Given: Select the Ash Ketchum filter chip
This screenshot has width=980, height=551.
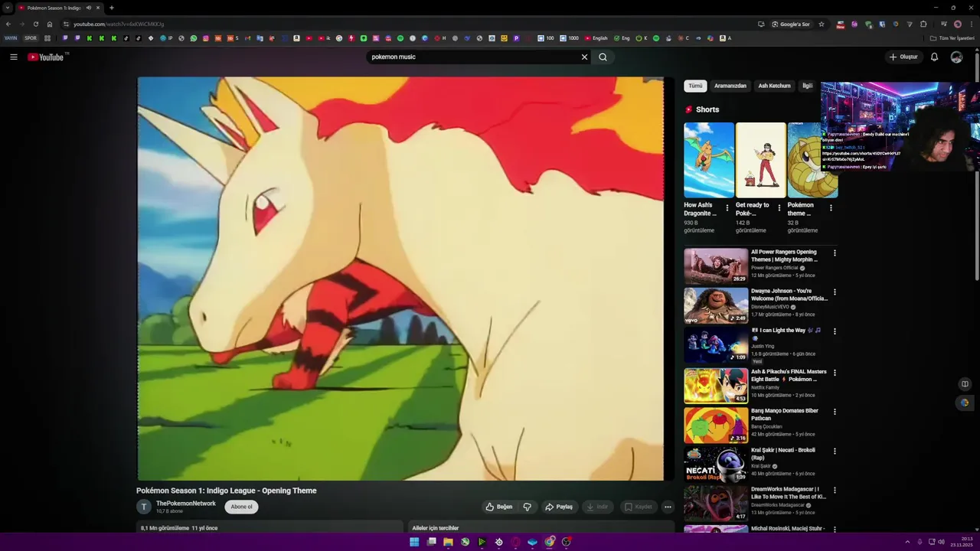Looking at the screenshot, I should [774, 86].
